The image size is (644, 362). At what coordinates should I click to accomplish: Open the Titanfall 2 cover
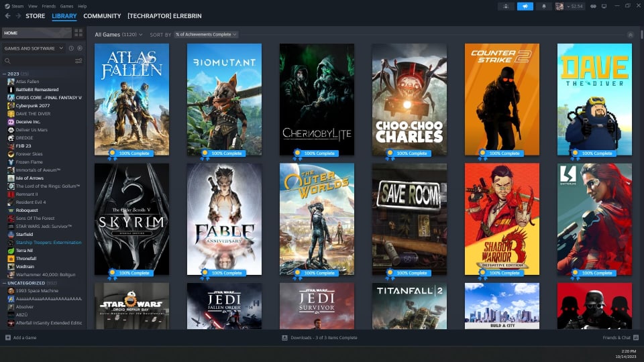pyautogui.click(x=409, y=306)
